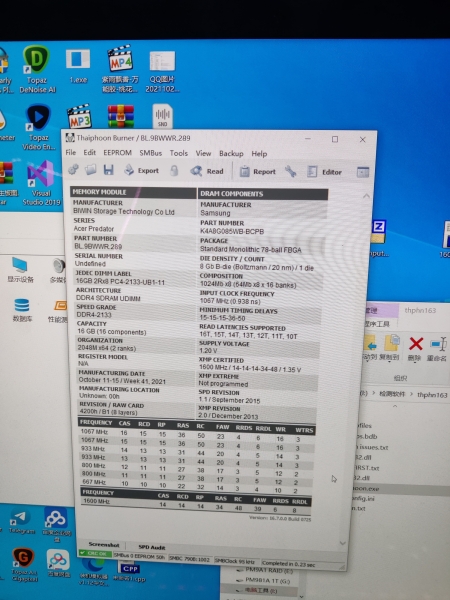Click the window-layout icon after Editor
Image resolution: width=450 pixels, height=600 pixels.
tap(362, 173)
